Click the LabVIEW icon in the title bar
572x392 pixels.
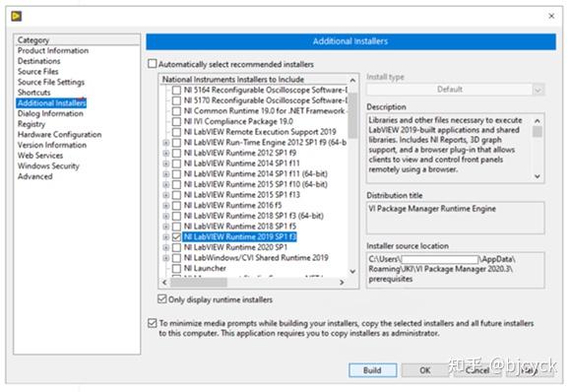coord(17,16)
